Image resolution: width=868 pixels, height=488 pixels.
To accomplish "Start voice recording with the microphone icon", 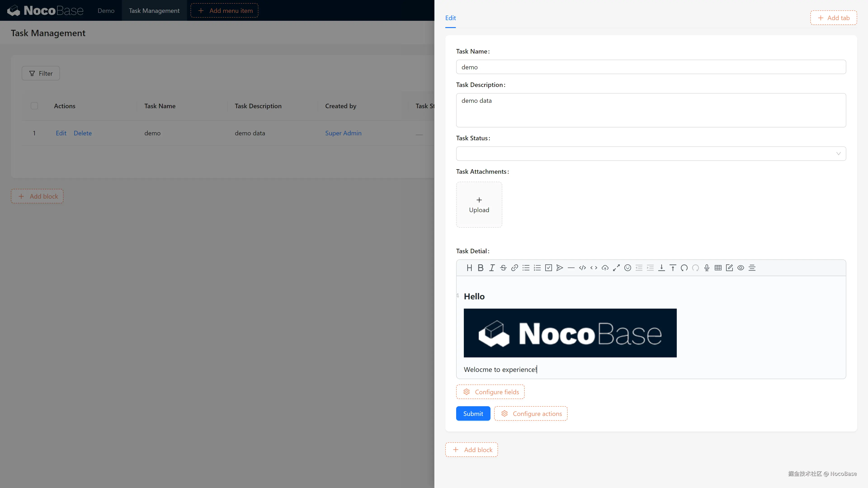I will coord(707,268).
